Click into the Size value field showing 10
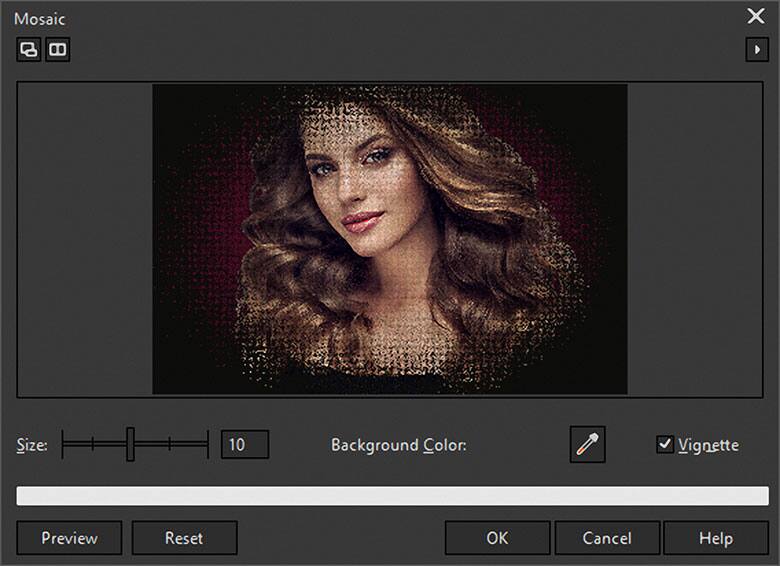The width and height of the screenshot is (780, 566). pos(245,444)
